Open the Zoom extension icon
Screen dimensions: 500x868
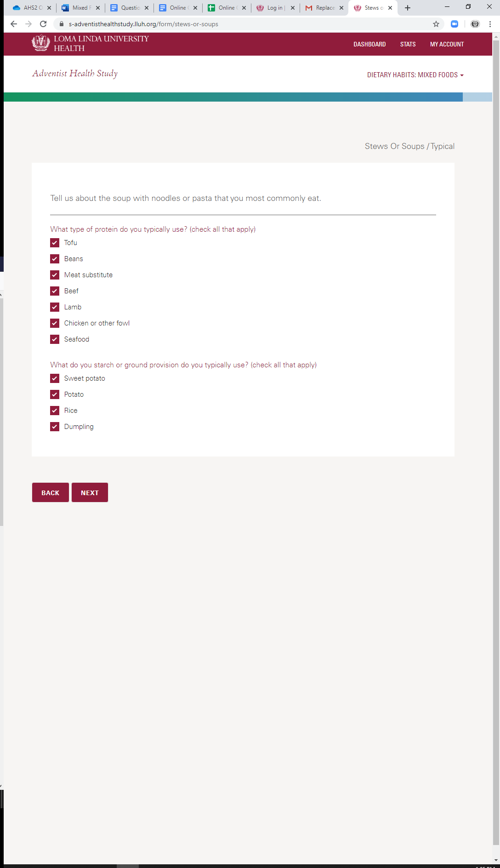click(x=455, y=24)
